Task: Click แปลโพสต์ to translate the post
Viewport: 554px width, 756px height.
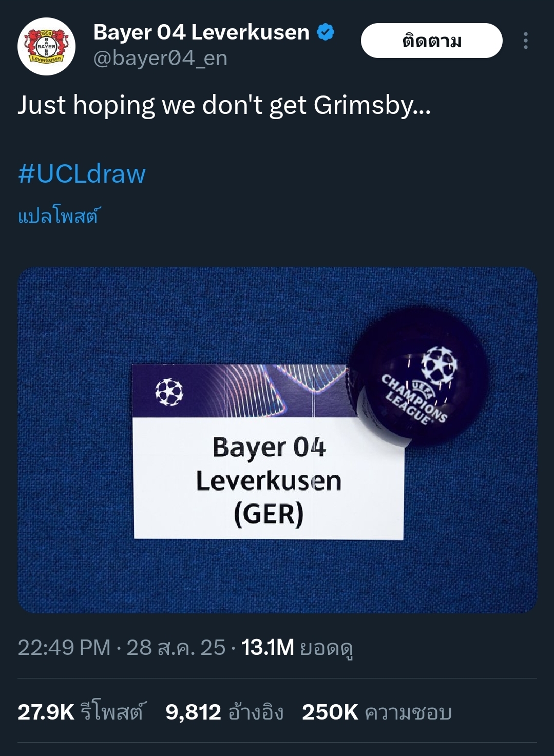Action: tap(59, 216)
